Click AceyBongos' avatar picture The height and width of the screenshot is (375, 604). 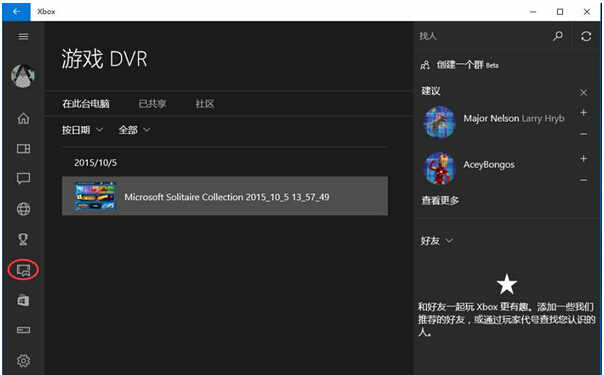coord(439,168)
